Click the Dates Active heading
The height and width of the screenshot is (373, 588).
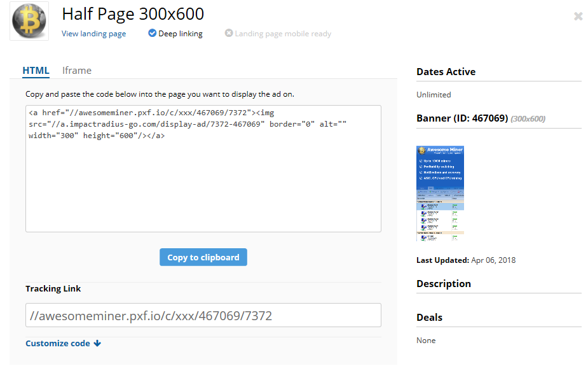(x=446, y=72)
